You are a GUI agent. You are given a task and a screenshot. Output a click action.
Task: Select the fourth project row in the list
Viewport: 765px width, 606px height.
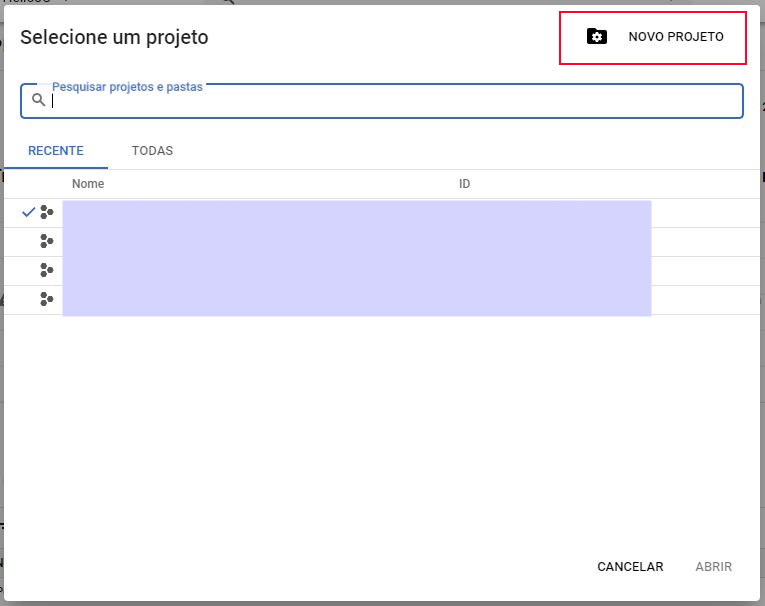[356, 300]
